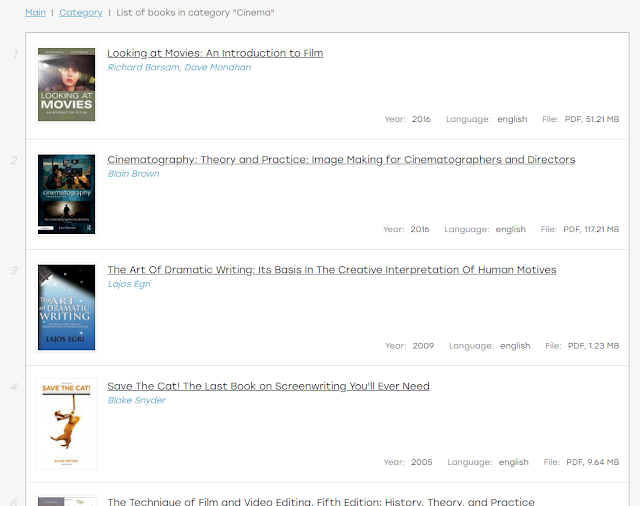Viewport: 640px width, 506px height.
Task: Open author Blake Snyder link
Action: (137, 400)
